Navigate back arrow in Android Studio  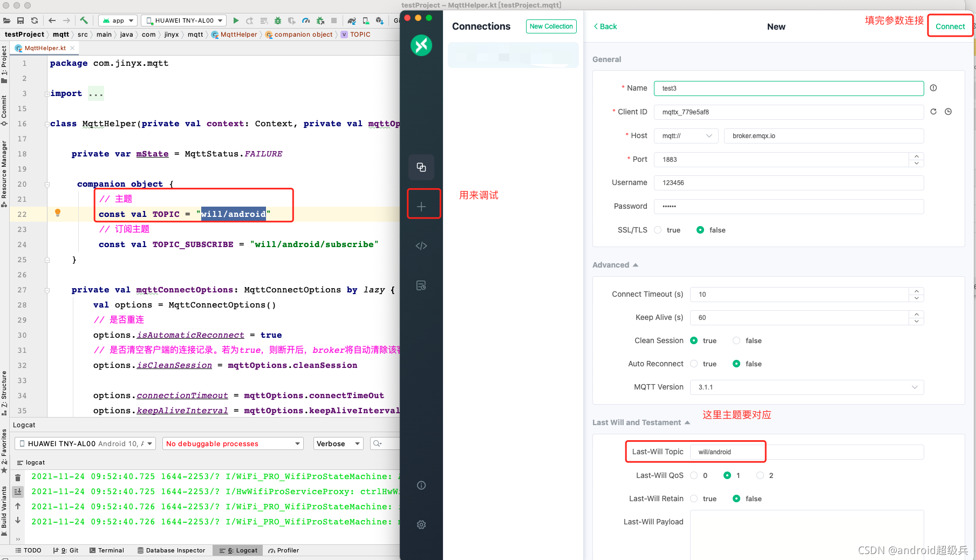pos(52,21)
